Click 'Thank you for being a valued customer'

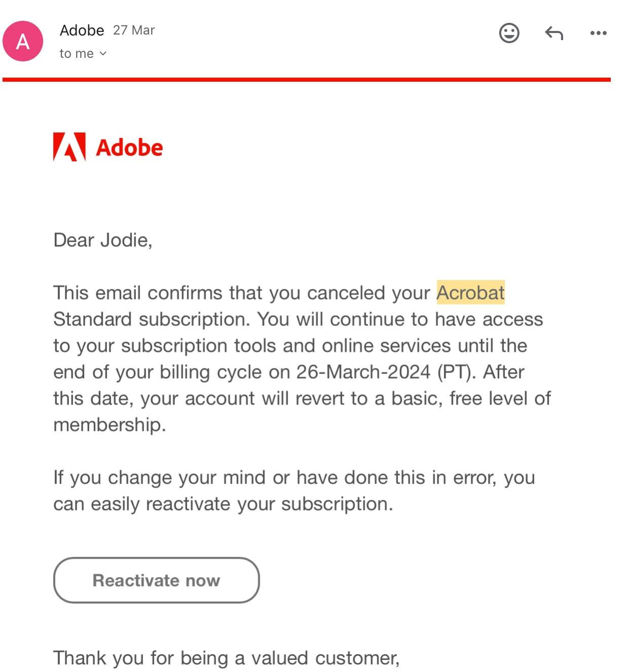[226, 658]
